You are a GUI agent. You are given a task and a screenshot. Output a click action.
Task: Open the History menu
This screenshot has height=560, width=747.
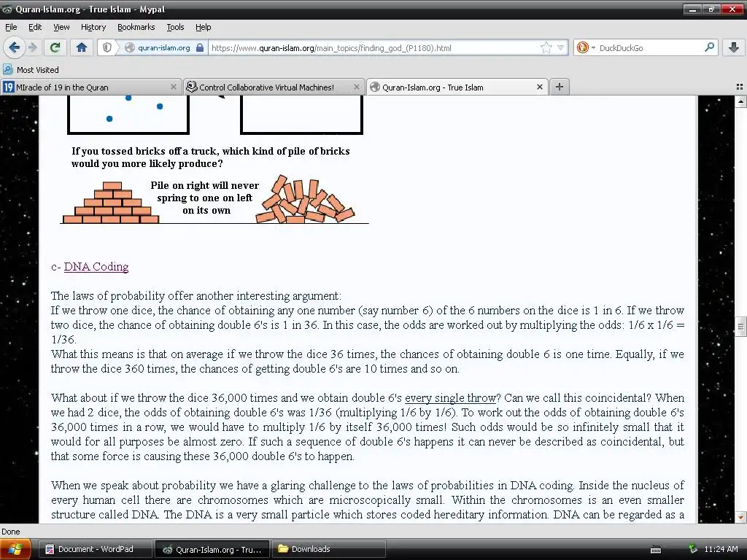tap(93, 27)
